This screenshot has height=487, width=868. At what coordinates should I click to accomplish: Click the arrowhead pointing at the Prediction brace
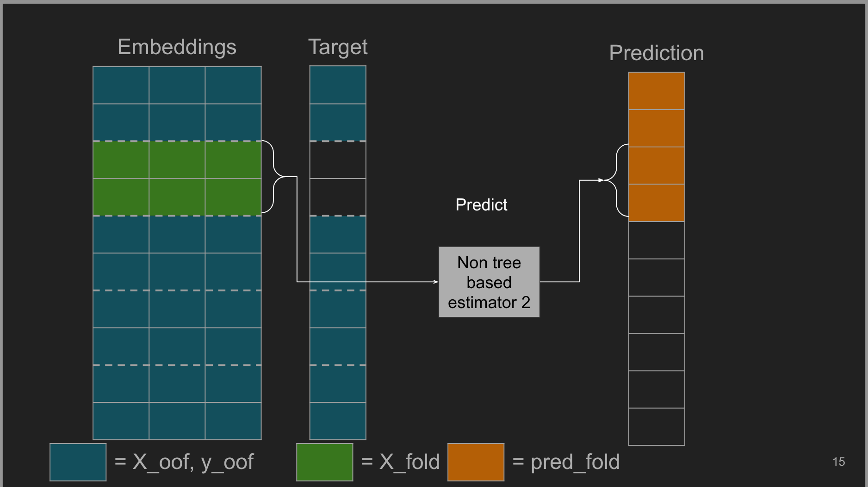point(601,180)
